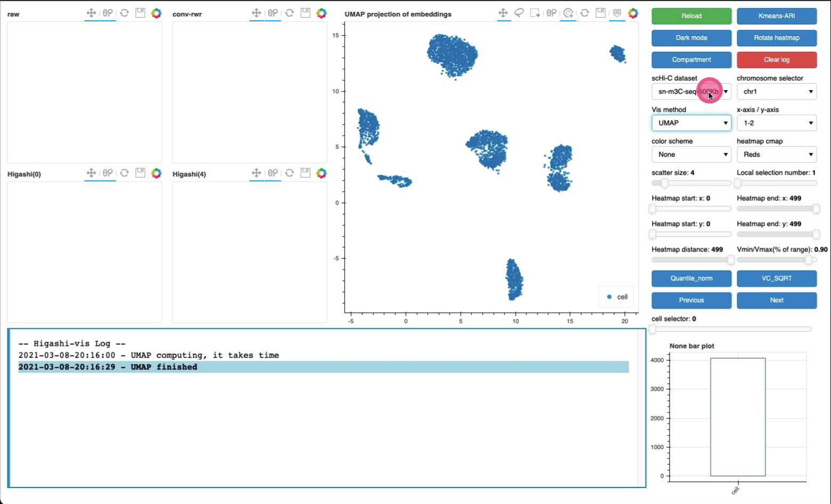
Task: Save the UMAP projection plot image
Action: click(600, 13)
